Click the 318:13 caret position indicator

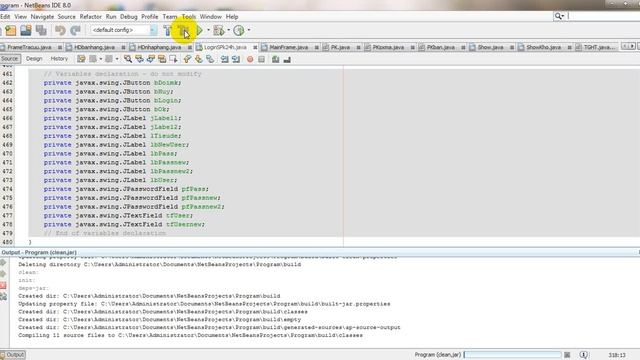[617, 355]
